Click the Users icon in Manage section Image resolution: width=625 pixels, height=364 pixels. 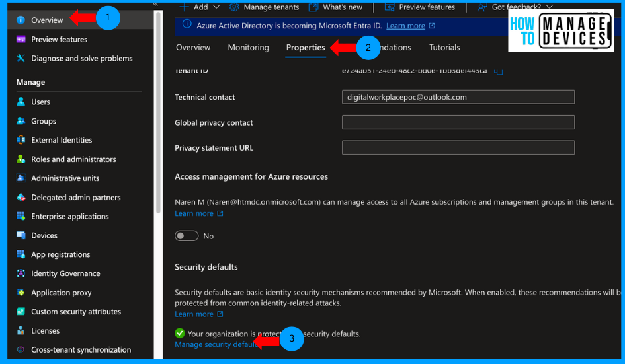[x=21, y=102]
